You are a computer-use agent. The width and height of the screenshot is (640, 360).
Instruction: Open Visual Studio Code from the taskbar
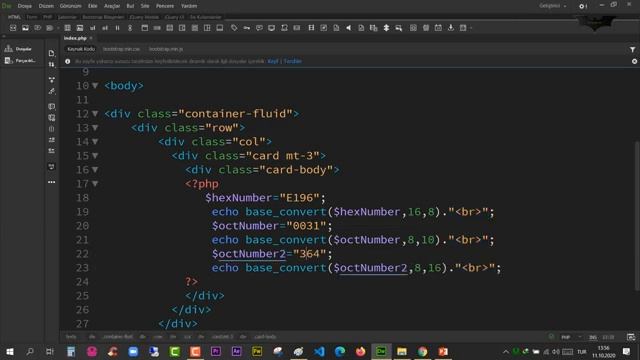tap(319, 351)
